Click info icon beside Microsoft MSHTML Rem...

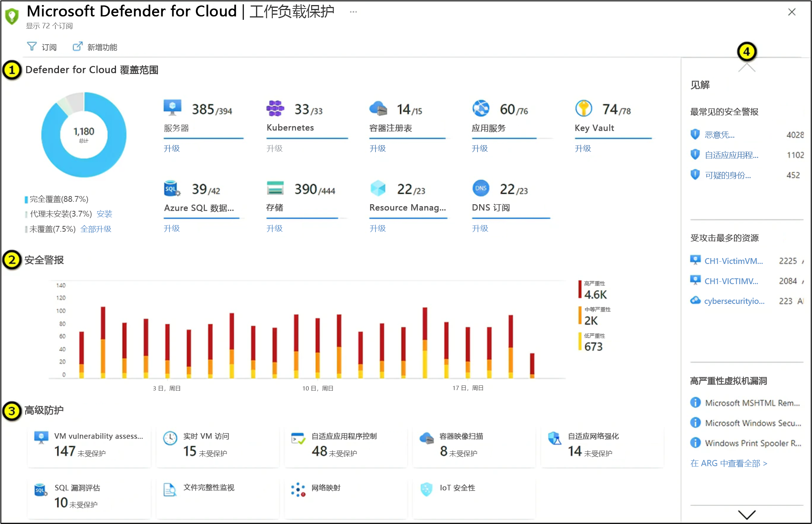[695, 403]
